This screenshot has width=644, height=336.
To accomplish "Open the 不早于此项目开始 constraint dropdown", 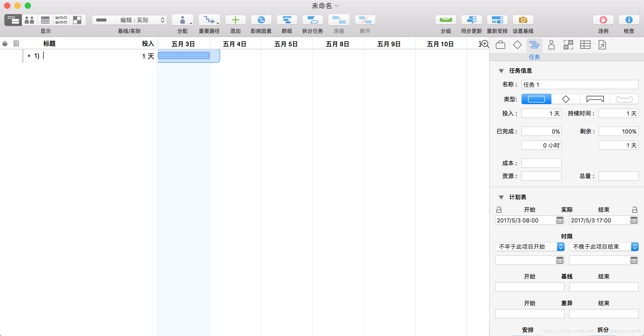I will (x=530, y=247).
